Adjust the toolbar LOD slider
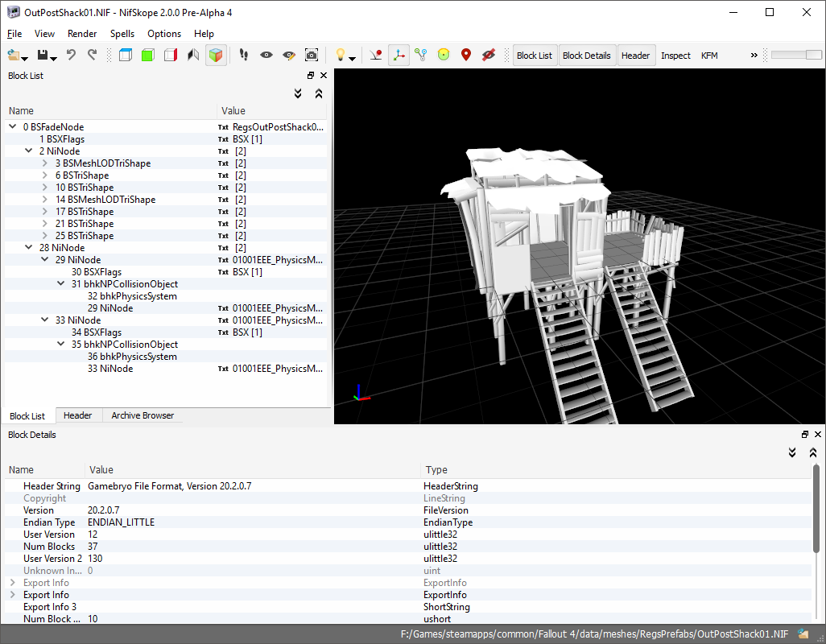Image resolution: width=826 pixels, height=644 pixels. 796,55
